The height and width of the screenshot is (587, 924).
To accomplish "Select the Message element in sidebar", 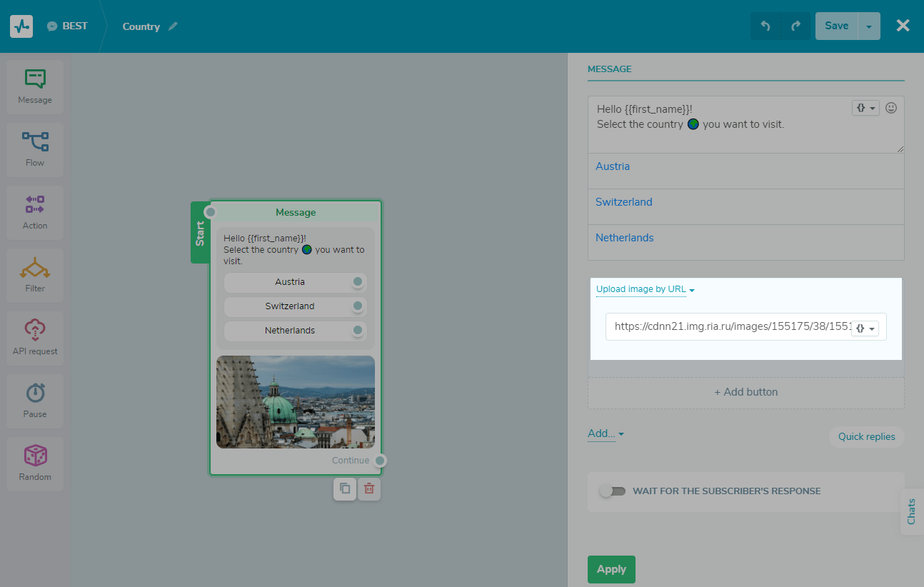I will tap(35, 86).
